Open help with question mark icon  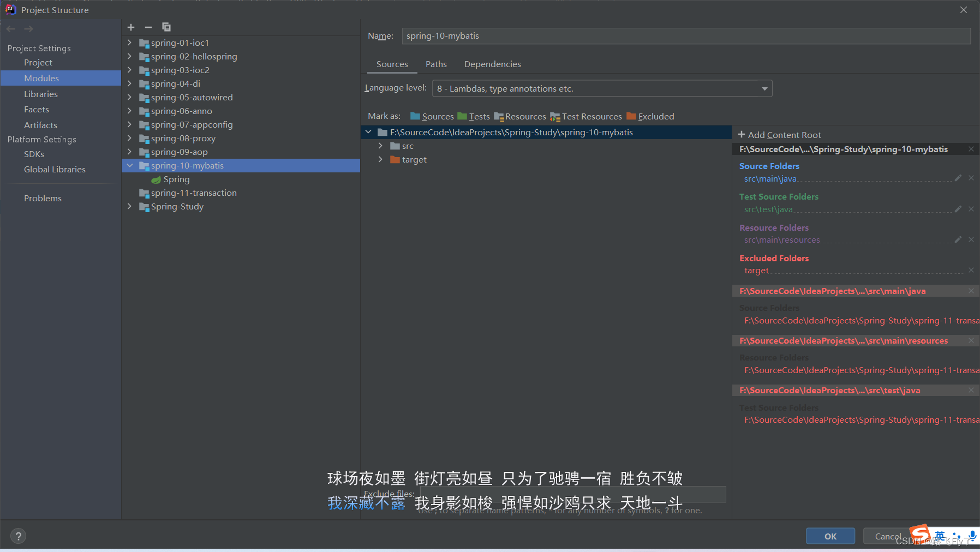pyautogui.click(x=18, y=536)
